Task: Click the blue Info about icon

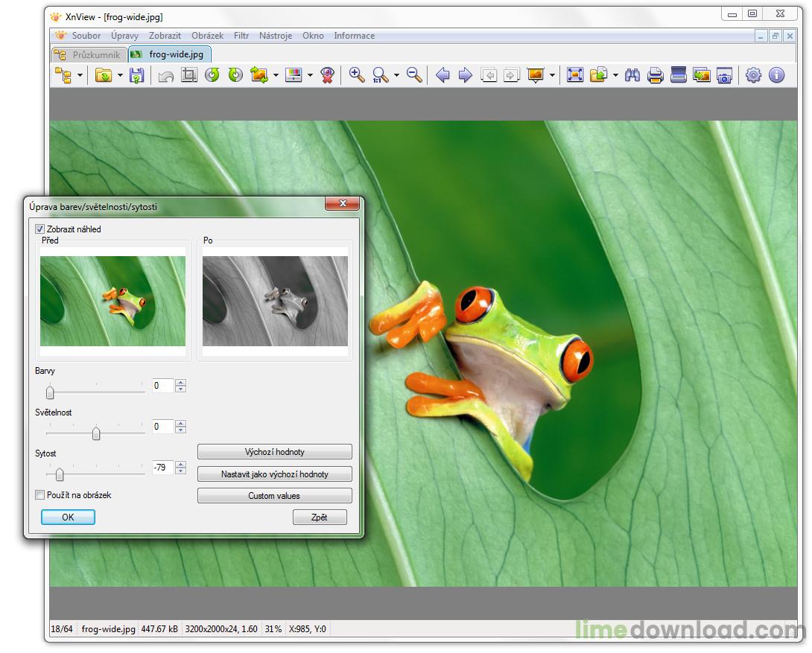Action: pyautogui.click(x=776, y=75)
